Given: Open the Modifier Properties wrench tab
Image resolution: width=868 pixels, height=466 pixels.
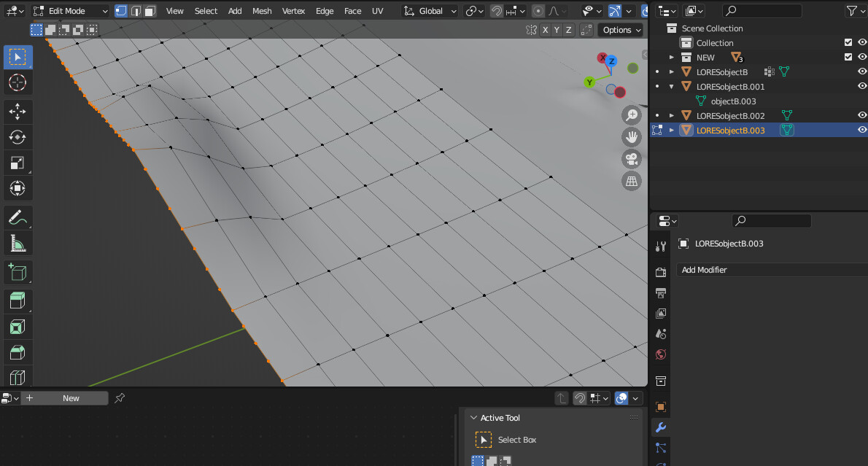Looking at the screenshot, I should point(660,427).
